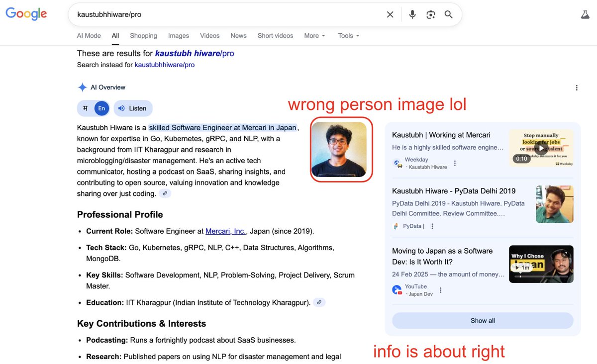Click the AI Overview sparkle icon
The width and height of the screenshot is (597, 364).
click(x=83, y=88)
